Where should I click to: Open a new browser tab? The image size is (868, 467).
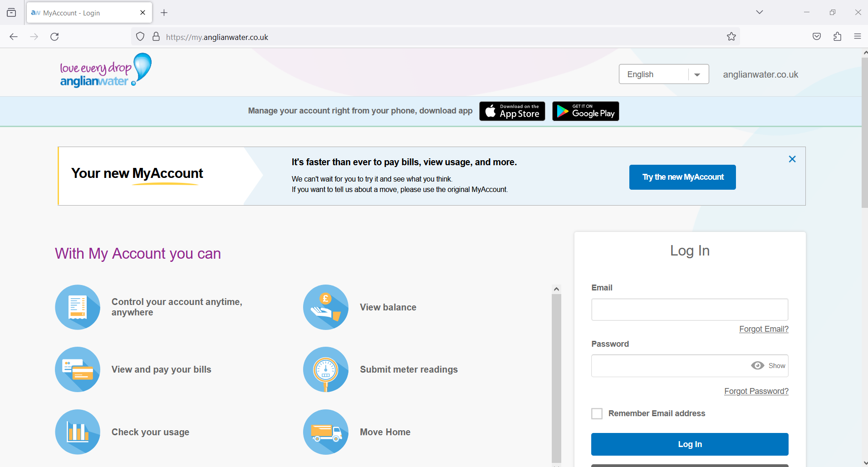click(164, 13)
